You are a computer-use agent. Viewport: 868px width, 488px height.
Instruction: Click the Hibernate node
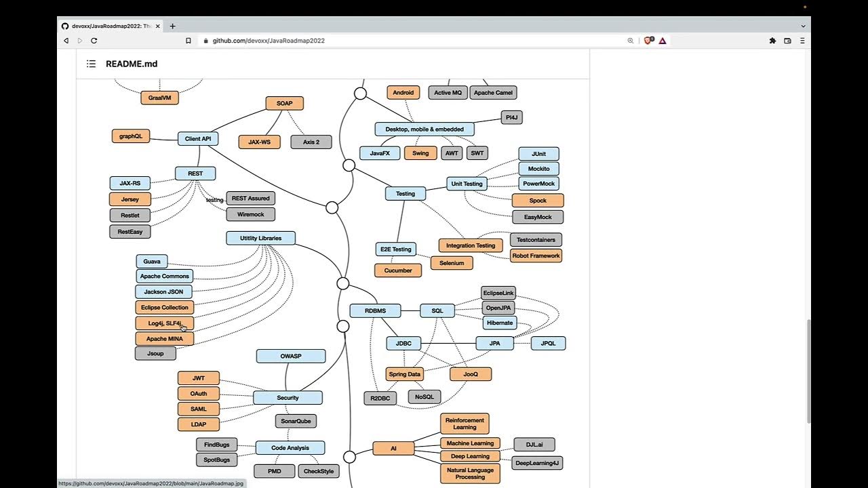click(x=500, y=323)
